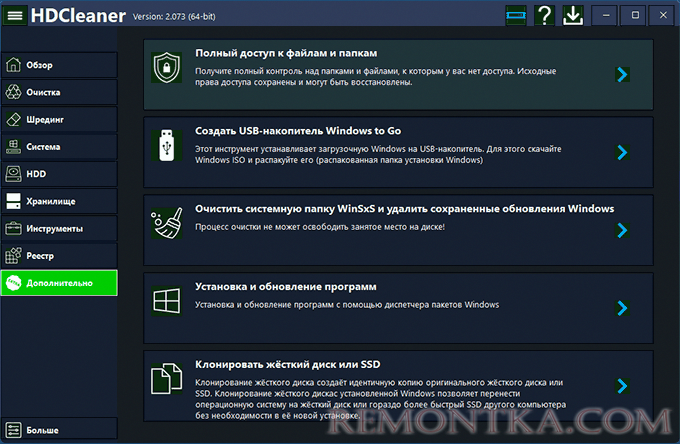680x444 pixels.
Task: Click the home icon beside Обзор
Action: pyautogui.click(x=13, y=65)
